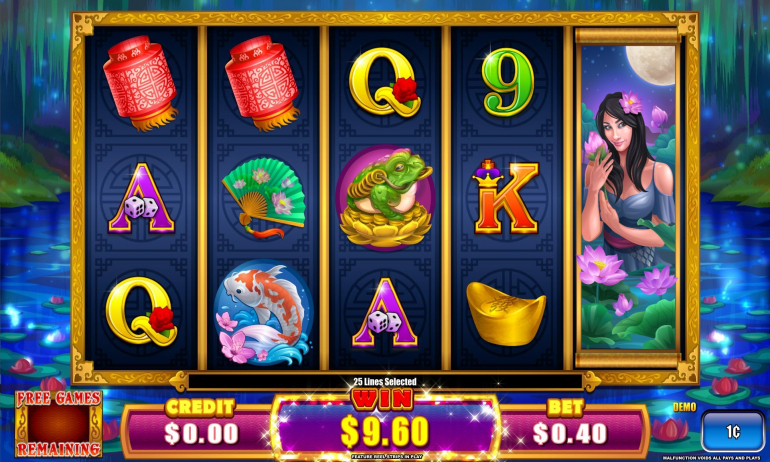This screenshot has height=462, width=770.
Task: Click the yellow Q symbol atop third reel
Action: (x=385, y=82)
